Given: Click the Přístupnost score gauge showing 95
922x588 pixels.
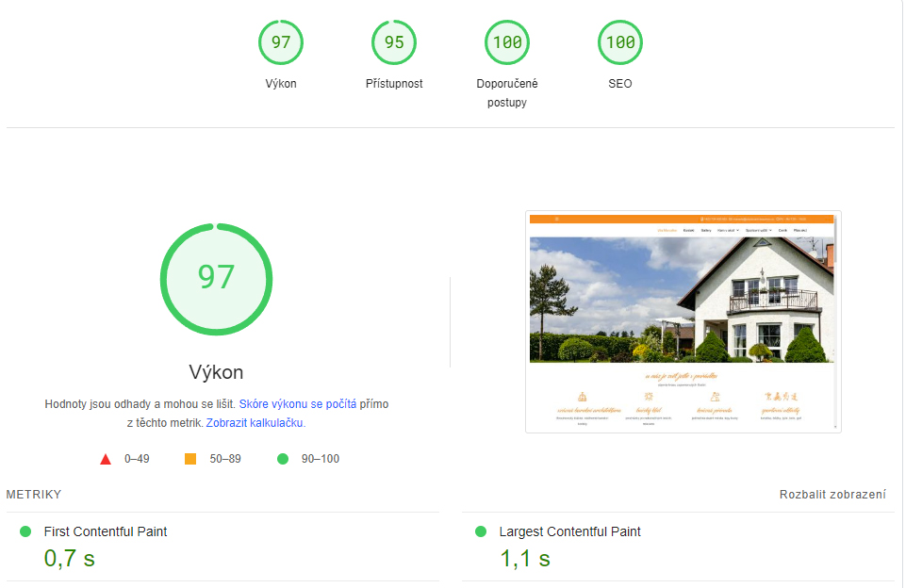Looking at the screenshot, I should coord(394,42).
